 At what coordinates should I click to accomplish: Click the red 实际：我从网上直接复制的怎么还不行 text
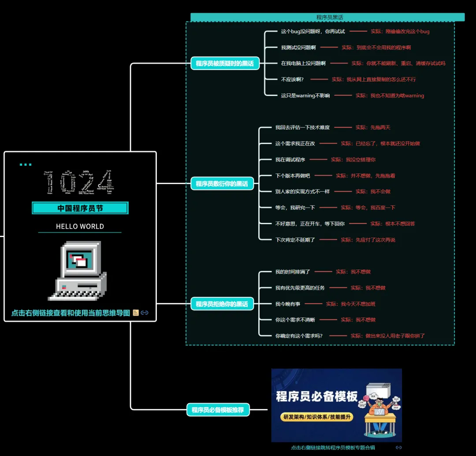point(374,79)
